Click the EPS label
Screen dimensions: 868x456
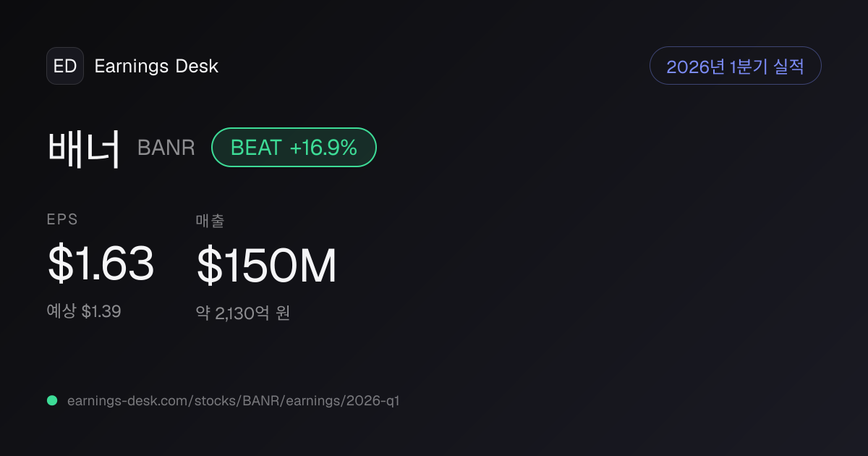click(x=62, y=219)
